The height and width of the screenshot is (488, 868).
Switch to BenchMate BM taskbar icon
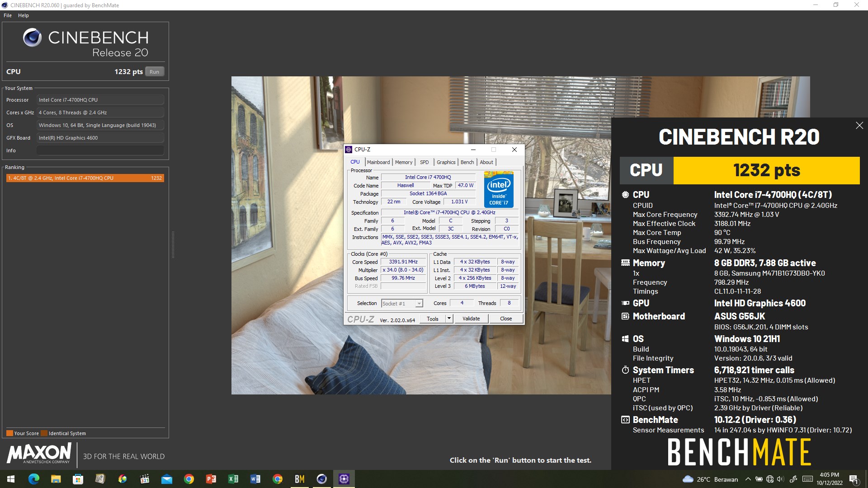point(300,479)
